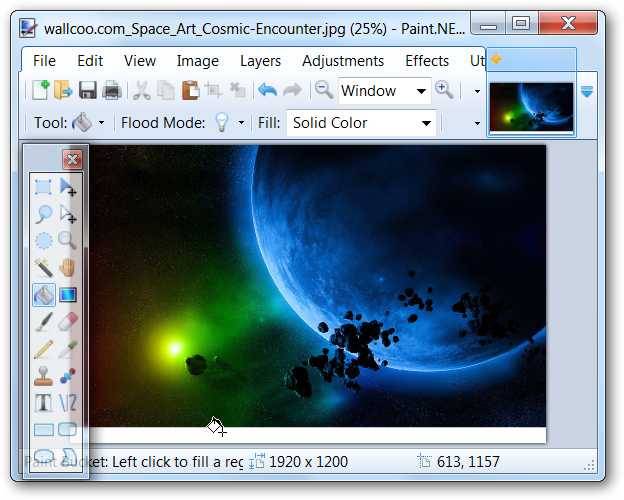624x500 pixels.
Task: Select the Move Selection tool
Action: 68,214
